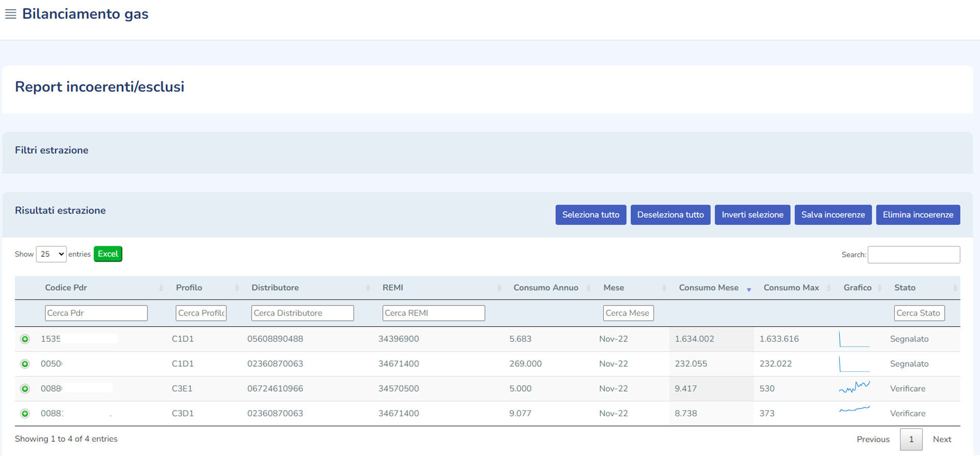
Task: Open the hamburger menu icon
Action: 10,14
